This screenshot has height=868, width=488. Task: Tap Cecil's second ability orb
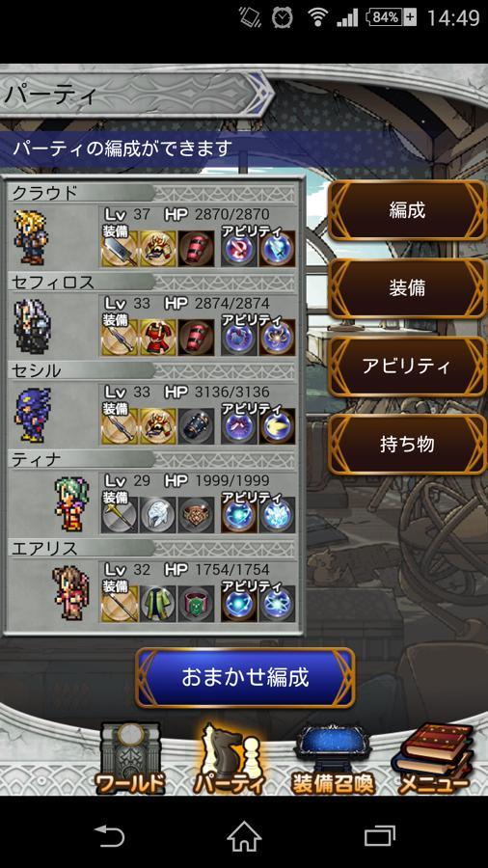(x=277, y=426)
